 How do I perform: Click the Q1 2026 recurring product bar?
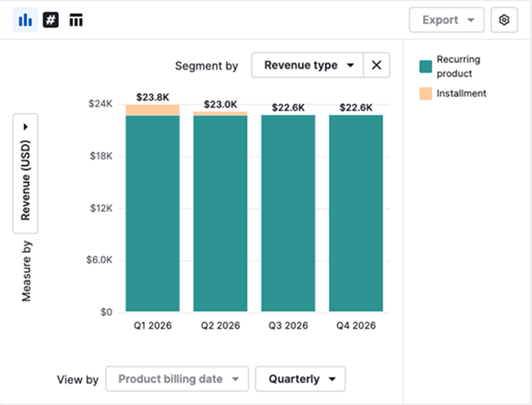(x=152, y=213)
